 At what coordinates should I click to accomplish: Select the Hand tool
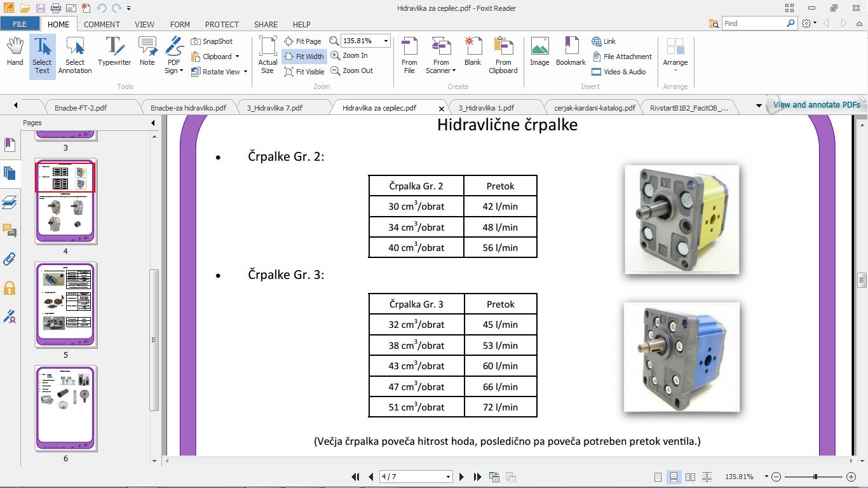pos(15,52)
